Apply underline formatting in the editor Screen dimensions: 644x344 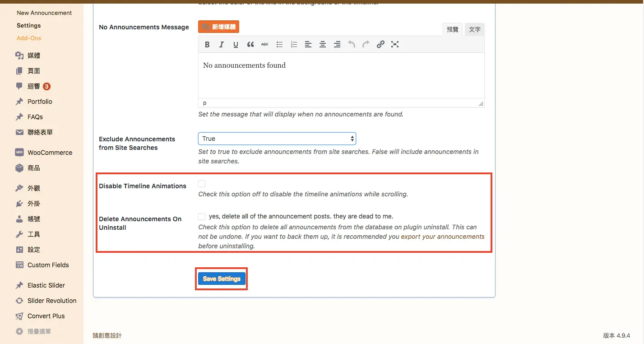click(236, 44)
